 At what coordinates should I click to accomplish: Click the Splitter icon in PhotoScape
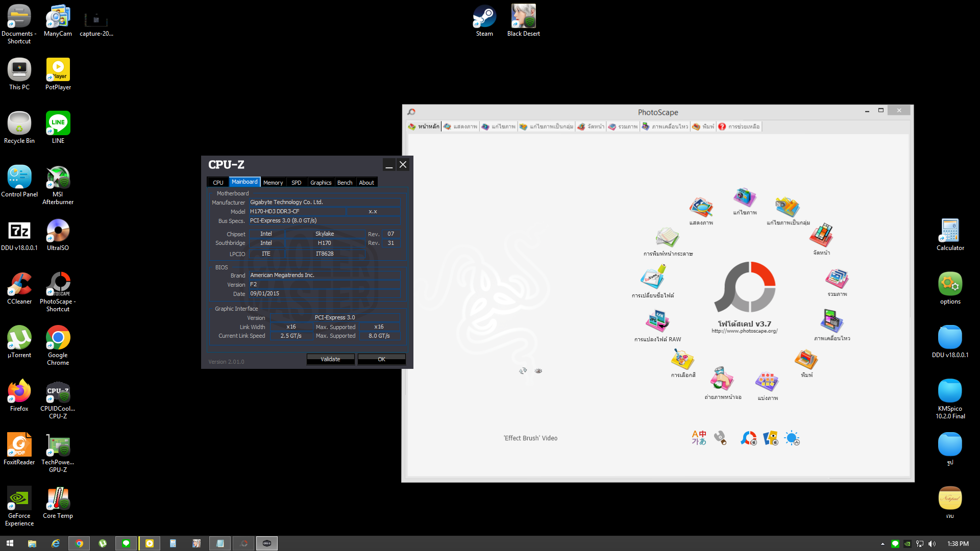point(767,382)
